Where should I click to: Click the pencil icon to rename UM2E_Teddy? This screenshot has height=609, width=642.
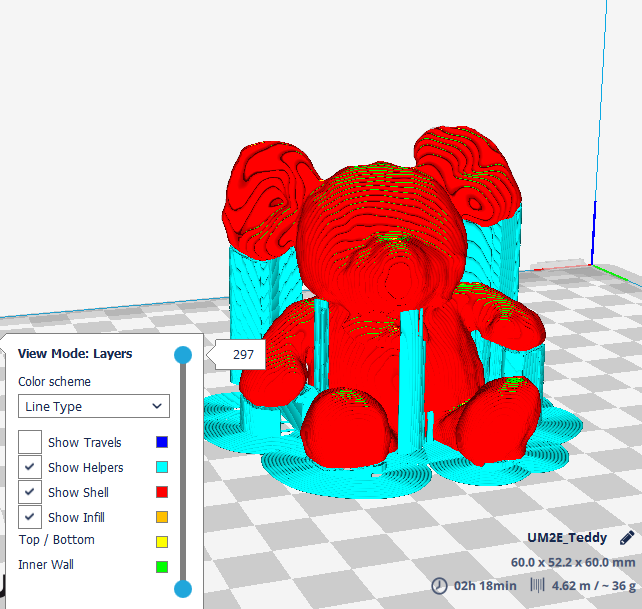[x=627, y=538]
